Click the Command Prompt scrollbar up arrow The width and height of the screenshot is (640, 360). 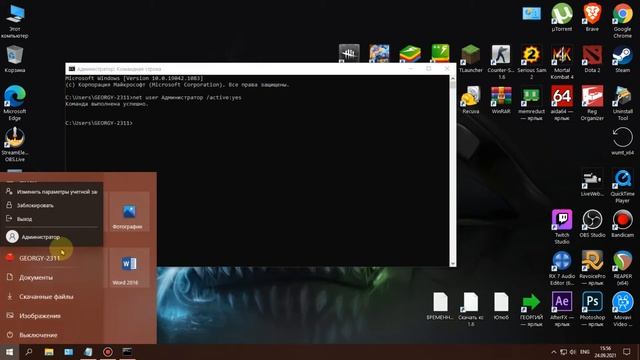point(453,78)
